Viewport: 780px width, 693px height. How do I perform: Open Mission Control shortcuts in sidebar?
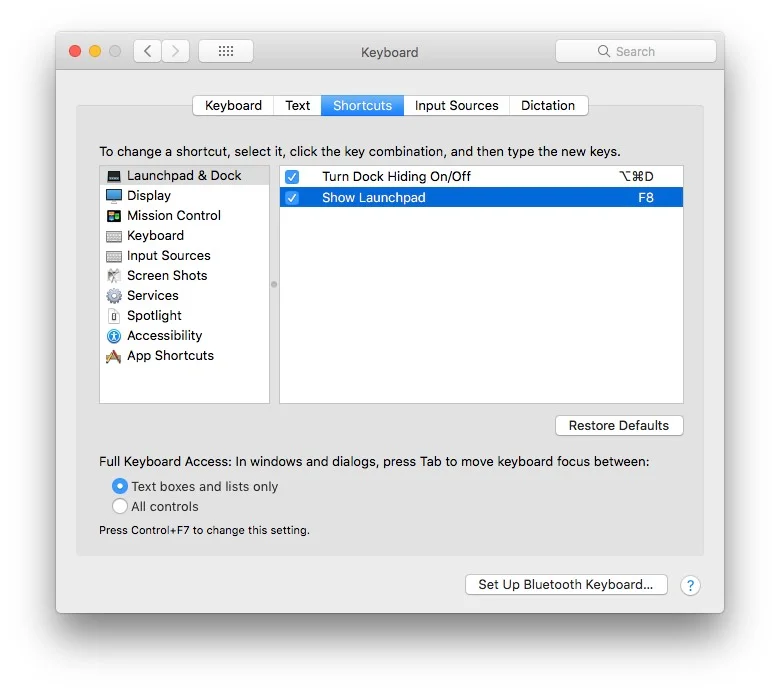(x=173, y=216)
